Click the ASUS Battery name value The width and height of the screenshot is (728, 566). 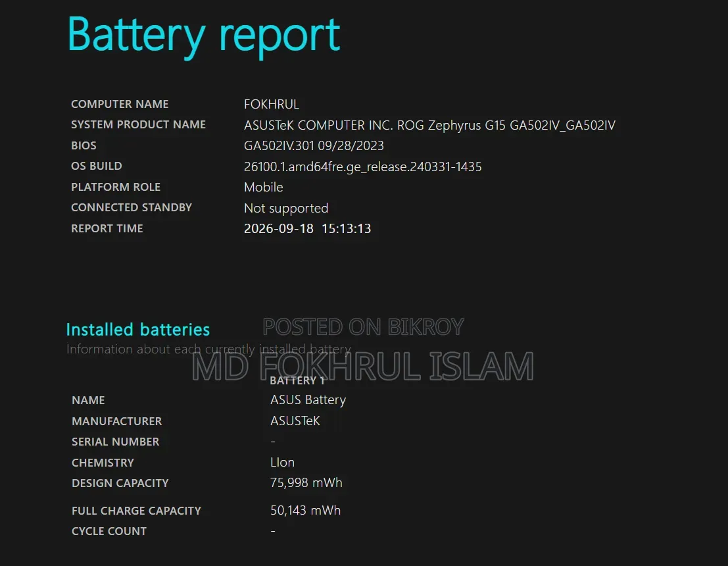pos(308,400)
